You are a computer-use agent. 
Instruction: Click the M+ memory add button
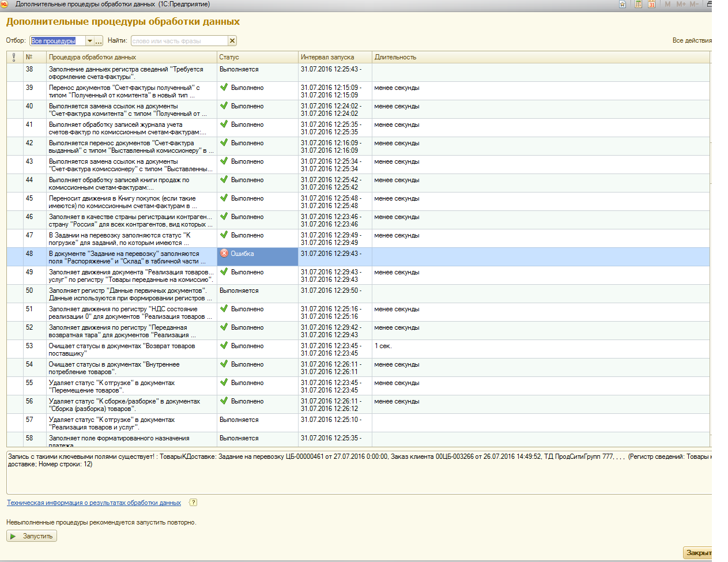coord(681,4)
